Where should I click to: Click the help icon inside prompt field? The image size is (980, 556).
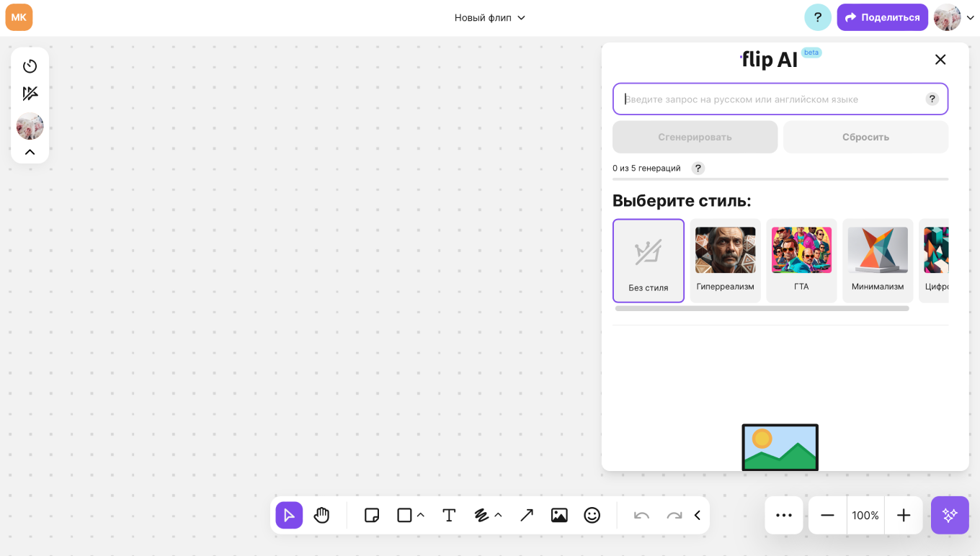[932, 99]
